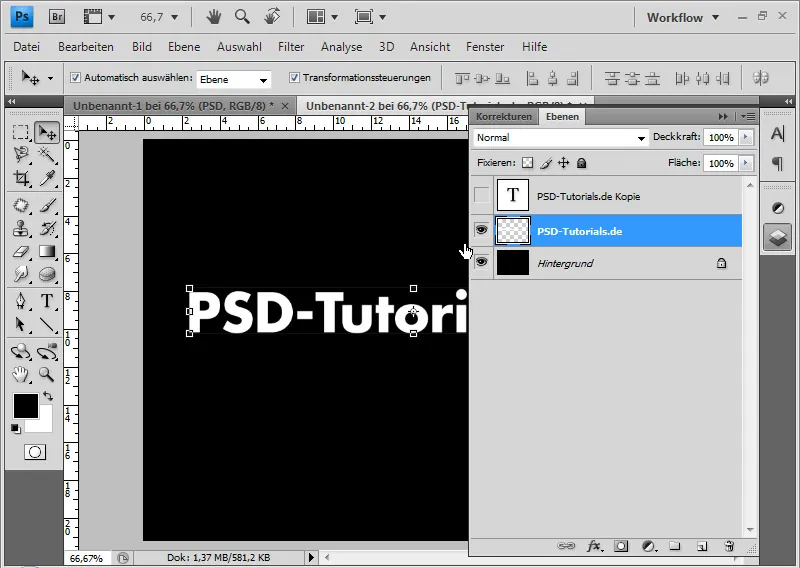
Task: Open the Character panel icon
Action: click(778, 134)
